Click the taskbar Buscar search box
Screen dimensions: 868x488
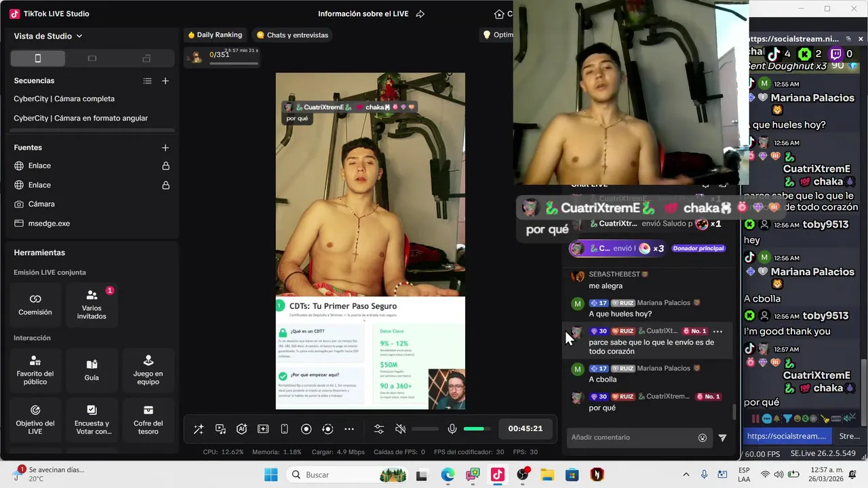coord(346,474)
